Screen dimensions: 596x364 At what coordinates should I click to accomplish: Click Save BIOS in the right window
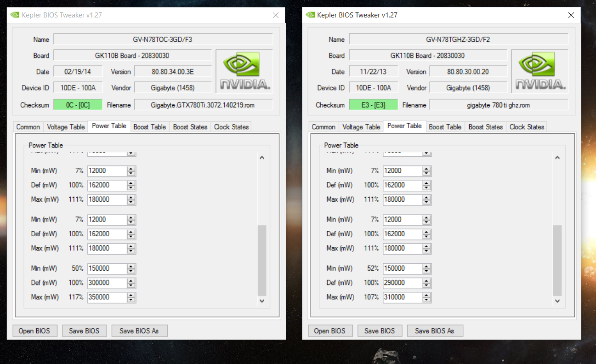(x=380, y=330)
